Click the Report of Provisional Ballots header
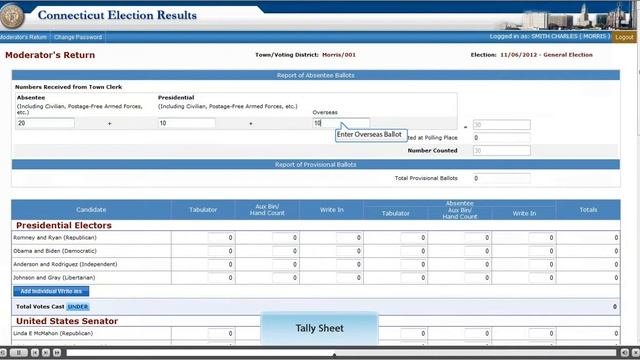The height and width of the screenshot is (360, 640). point(316,164)
